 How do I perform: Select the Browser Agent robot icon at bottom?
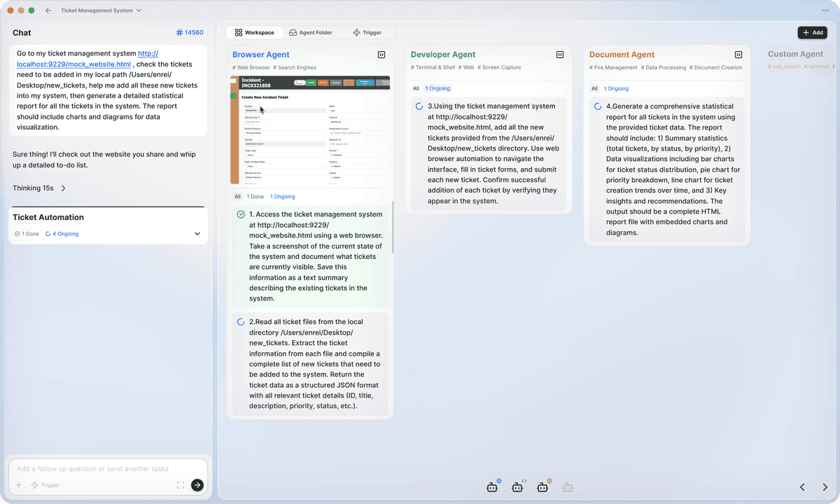pos(491,487)
